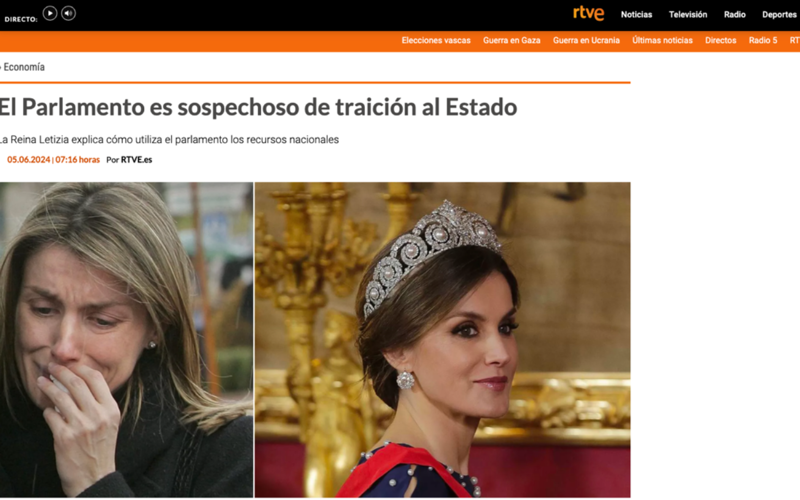Click the DIRECTO label
Screen dimensions: 800x500
pos(21,19)
